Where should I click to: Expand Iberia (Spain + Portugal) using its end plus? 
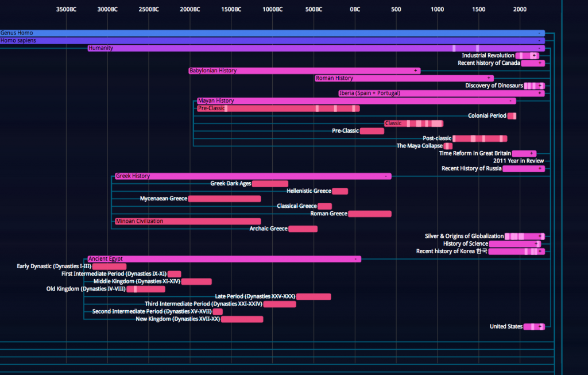[540, 93]
